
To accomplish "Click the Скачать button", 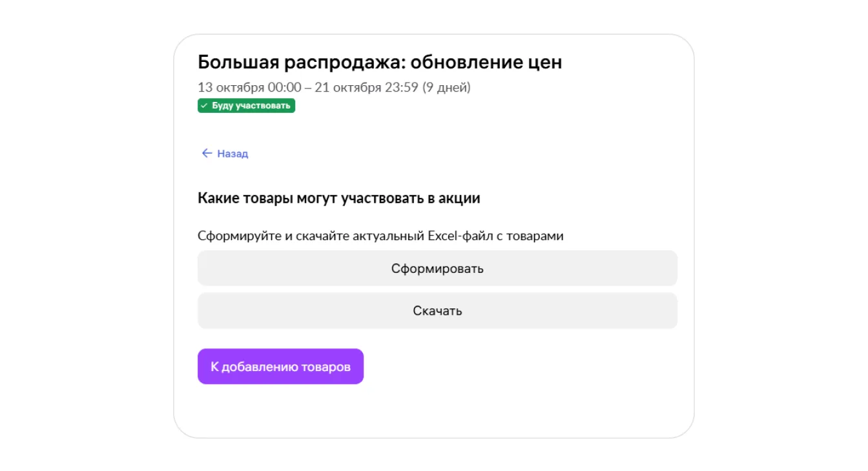I will pyautogui.click(x=437, y=311).
